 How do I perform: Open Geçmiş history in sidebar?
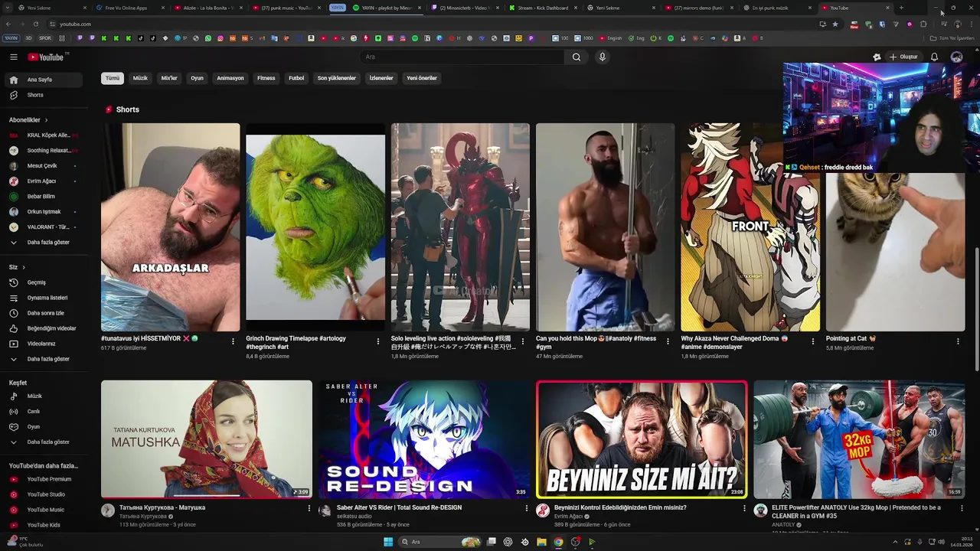point(43,282)
